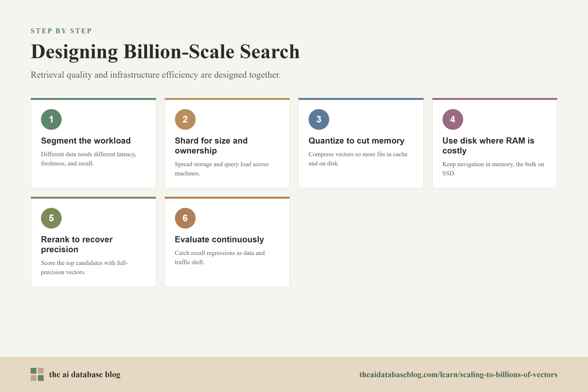Open the scaling-to-billions-of-vectors URL link
This screenshot has width=588, height=392.
coord(458,375)
